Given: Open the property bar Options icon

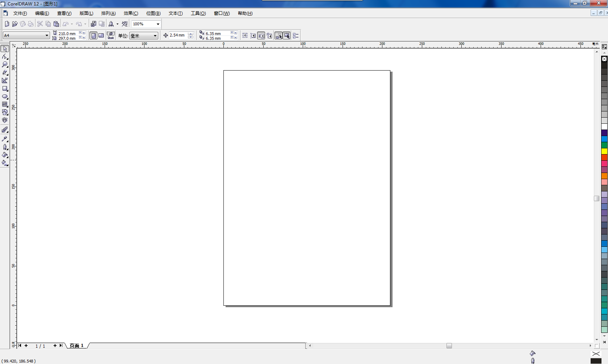Looking at the screenshot, I should tap(295, 35).
